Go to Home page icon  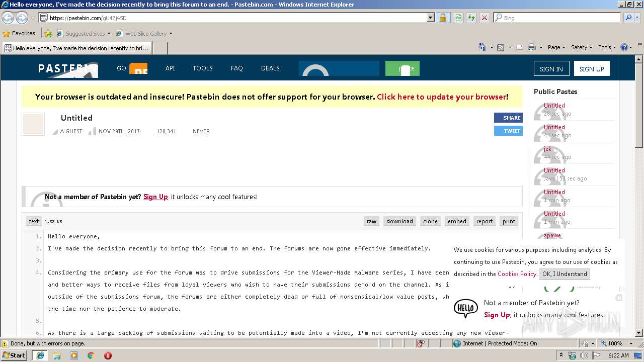point(482,47)
